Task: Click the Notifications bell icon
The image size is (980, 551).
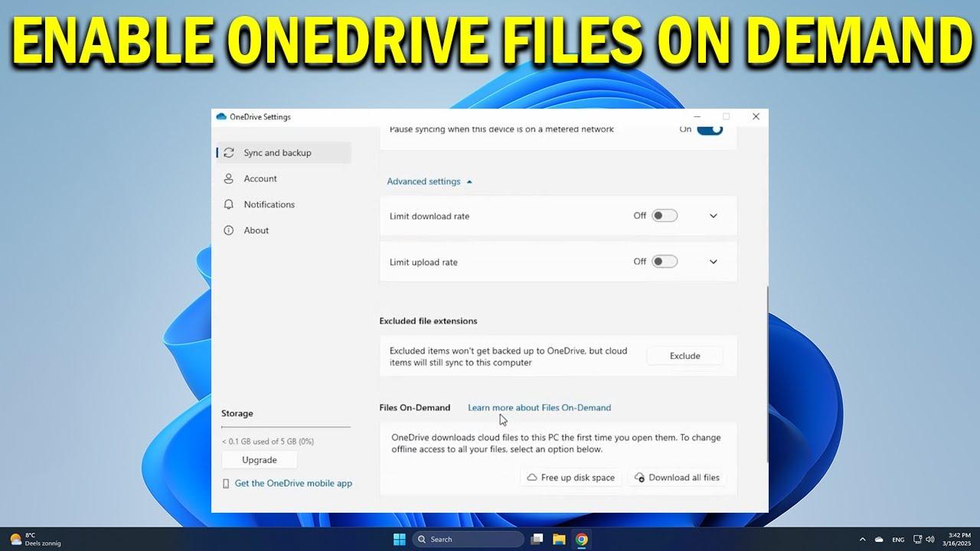Action: pyautogui.click(x=229, y=204)
